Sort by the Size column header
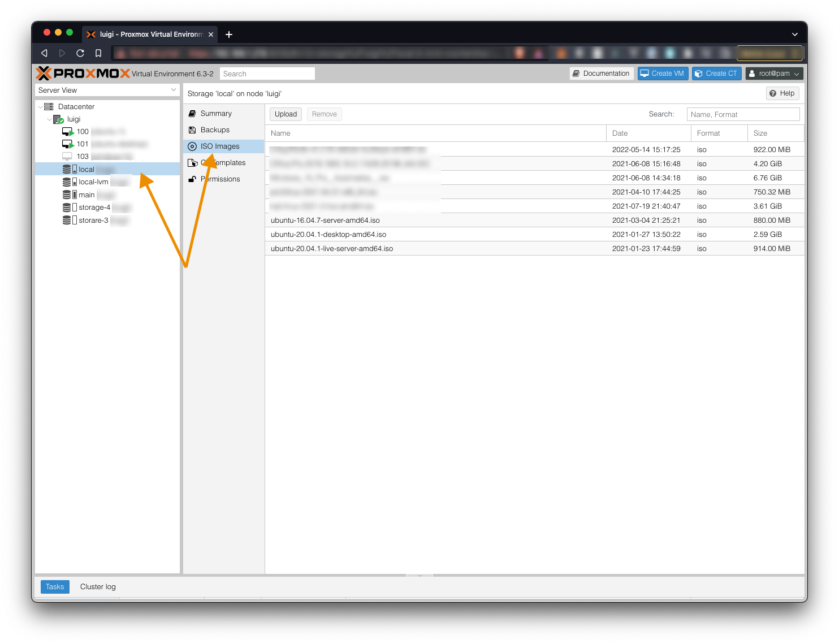 click(x=776, y=133)
